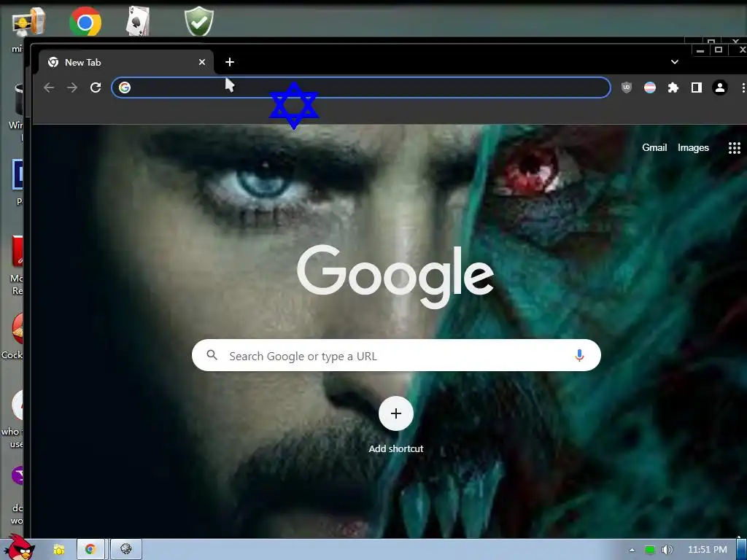The width and height of the screenshot is (747, 560).
Task: Open the Images link
Action: point(693,147)
